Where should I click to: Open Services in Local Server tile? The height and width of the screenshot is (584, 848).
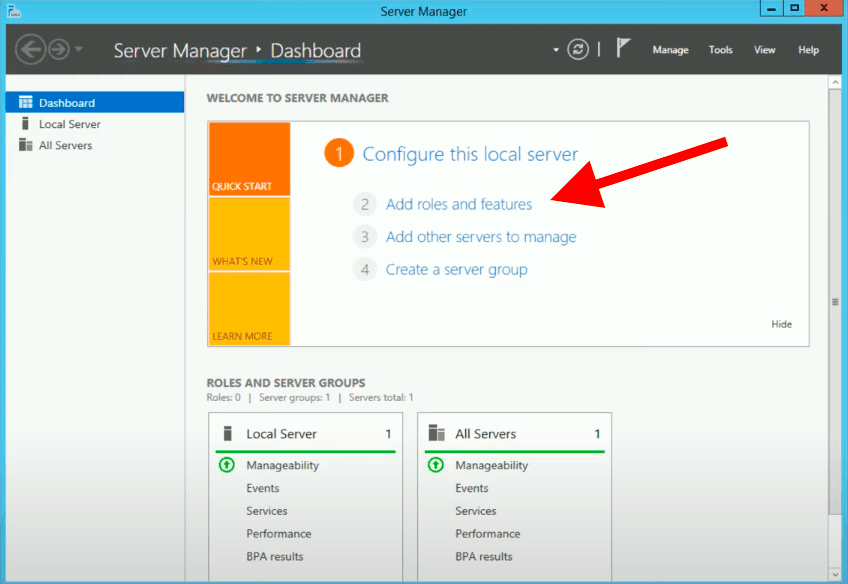pos(267,510)
